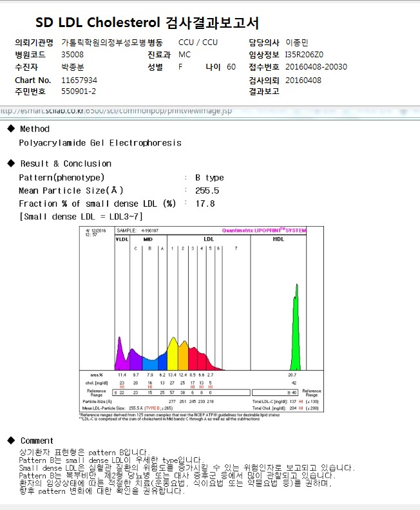Click the institution name 가톨릭학원의정부성모병
The height and width of the screenshot is (510, 420).
[x=104, y=42]
